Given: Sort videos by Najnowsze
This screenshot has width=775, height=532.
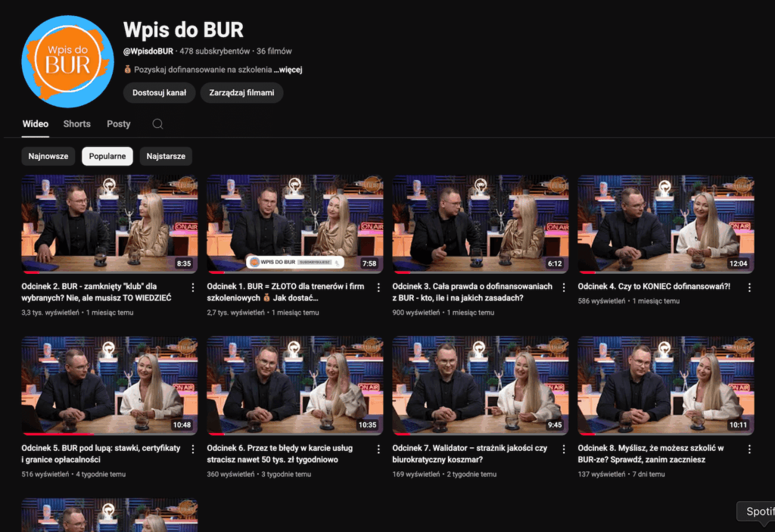Looking at the screenshot, I should (x=48, y=156).
